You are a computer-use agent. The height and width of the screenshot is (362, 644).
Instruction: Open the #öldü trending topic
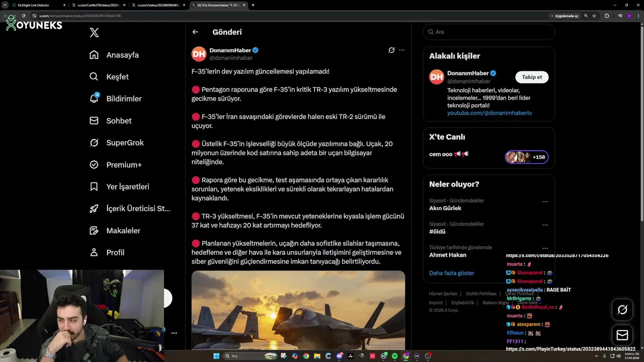[437, 232]
